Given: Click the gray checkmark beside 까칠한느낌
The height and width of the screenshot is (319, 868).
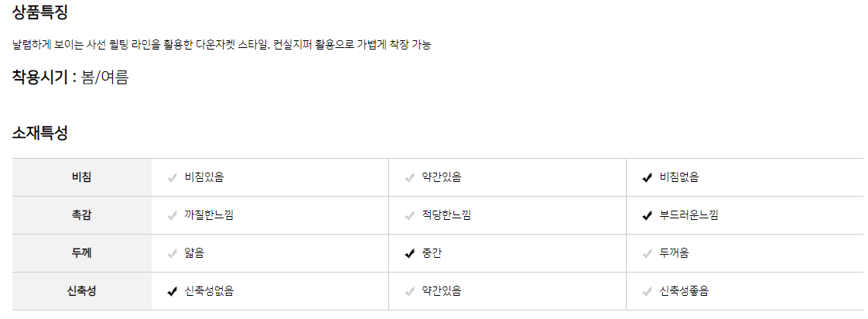Looking at the screenshot, I should click(x=173, y=215).
